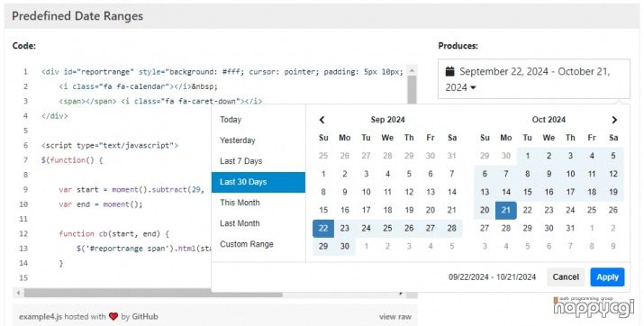Open the example4.js file link

41,317
